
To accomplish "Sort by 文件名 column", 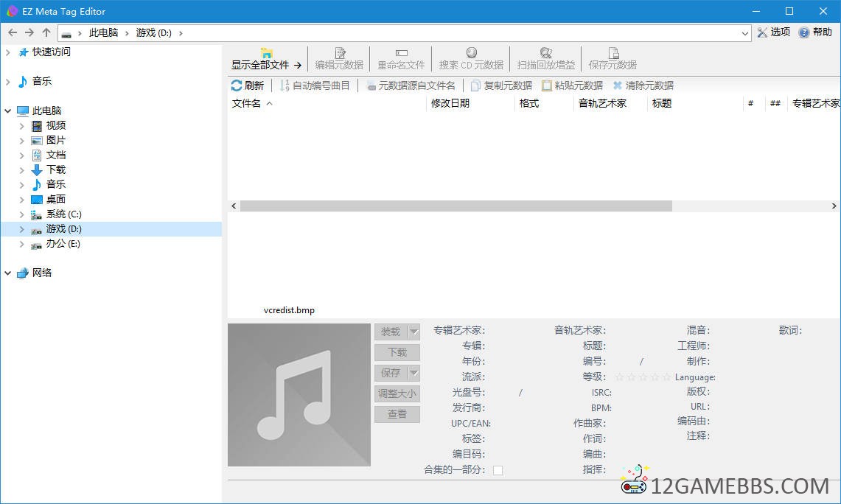I will (x=246, y=103).
